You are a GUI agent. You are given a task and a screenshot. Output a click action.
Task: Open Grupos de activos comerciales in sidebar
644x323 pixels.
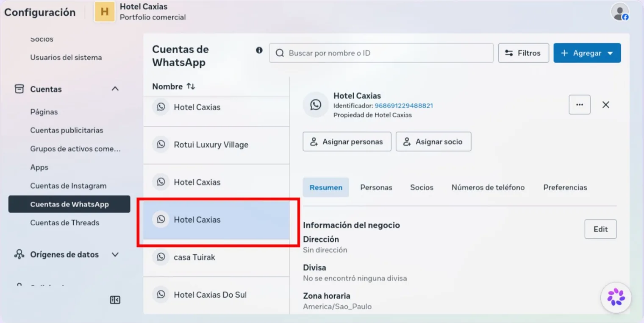click(x=75, y=149)
